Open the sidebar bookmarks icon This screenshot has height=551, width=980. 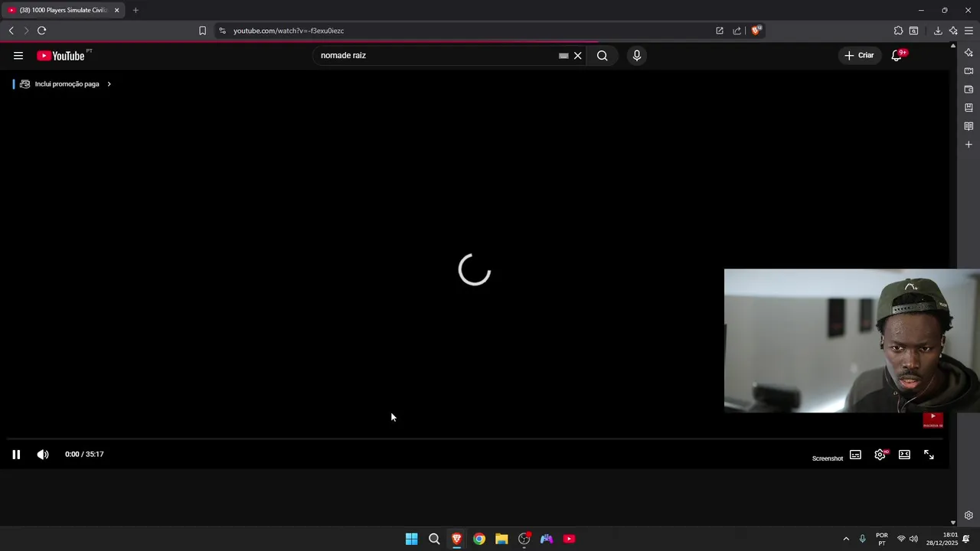pos(969,108)
